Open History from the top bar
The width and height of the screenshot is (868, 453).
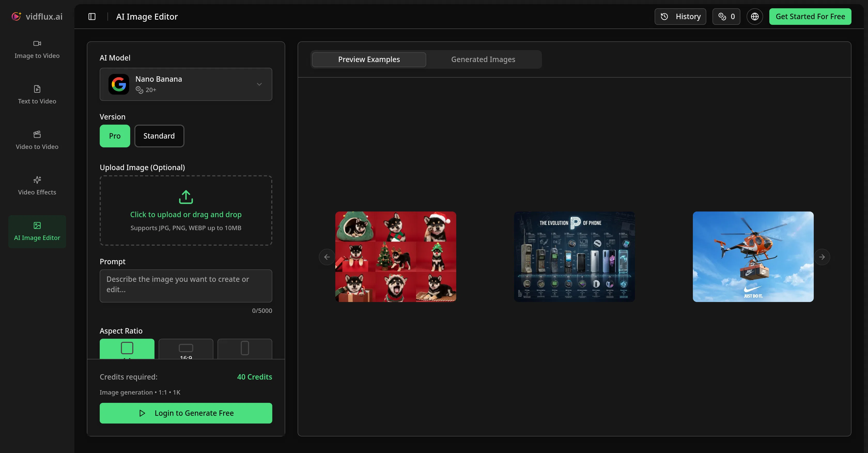click(680, 16)
